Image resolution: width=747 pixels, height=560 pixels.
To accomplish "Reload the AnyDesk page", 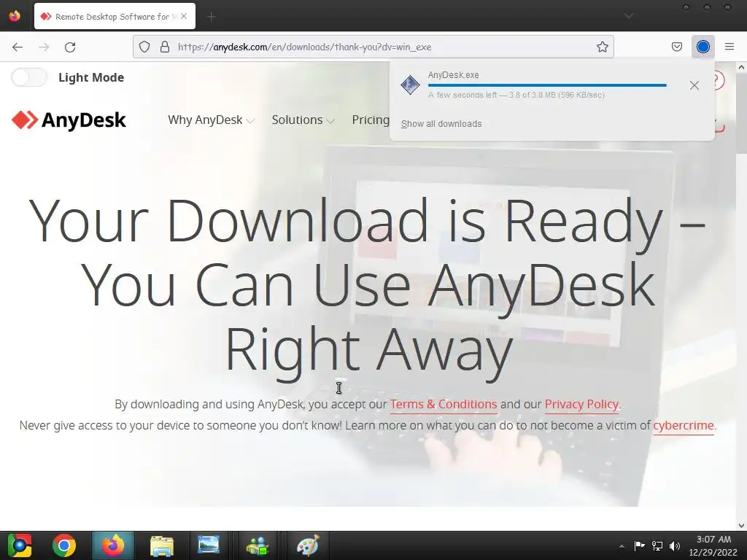I will click(x=70, y=47).
